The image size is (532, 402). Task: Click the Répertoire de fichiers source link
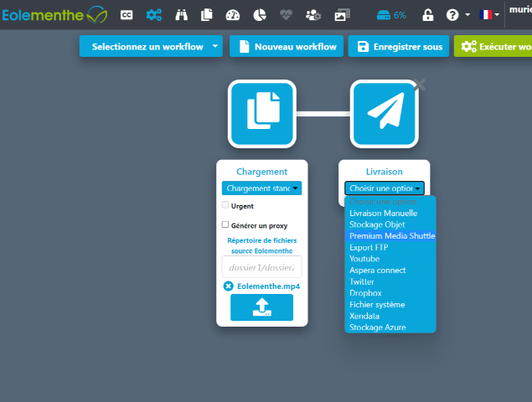[x=262, y=245]
